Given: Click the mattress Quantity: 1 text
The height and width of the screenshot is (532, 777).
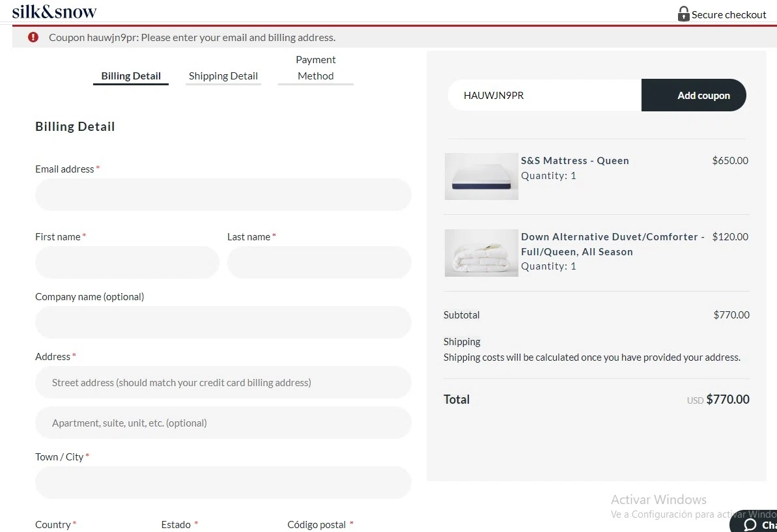Looking at the screenshot, I should pos(548,176).
